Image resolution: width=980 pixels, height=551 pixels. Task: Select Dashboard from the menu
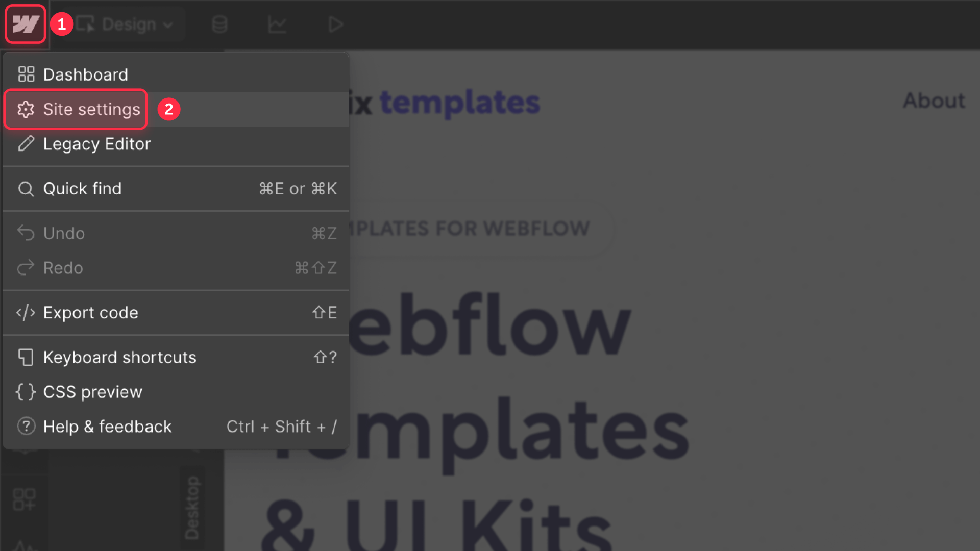pyautogui.click(x=85, y=74)
